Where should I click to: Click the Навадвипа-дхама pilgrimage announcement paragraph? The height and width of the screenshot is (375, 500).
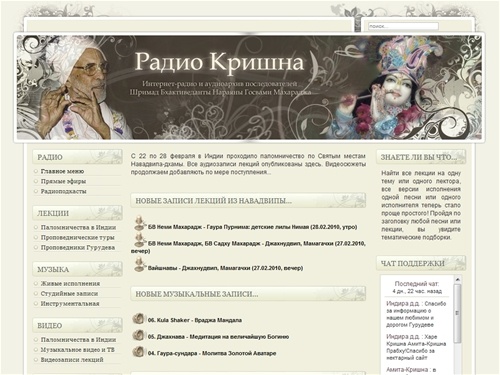248,164
